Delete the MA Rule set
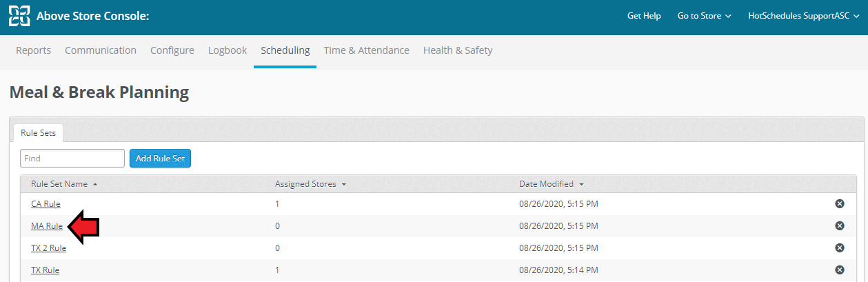Screen dimensions: 868x282 click(840, 225)
